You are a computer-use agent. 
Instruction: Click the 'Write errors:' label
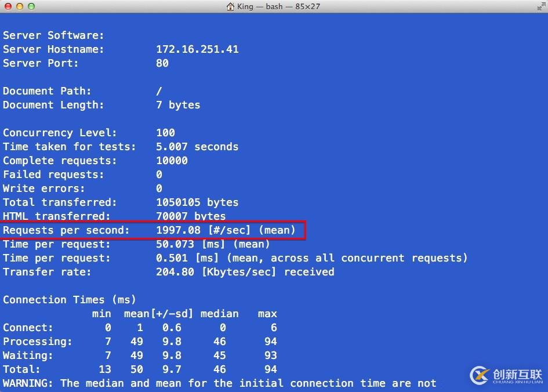43,188
